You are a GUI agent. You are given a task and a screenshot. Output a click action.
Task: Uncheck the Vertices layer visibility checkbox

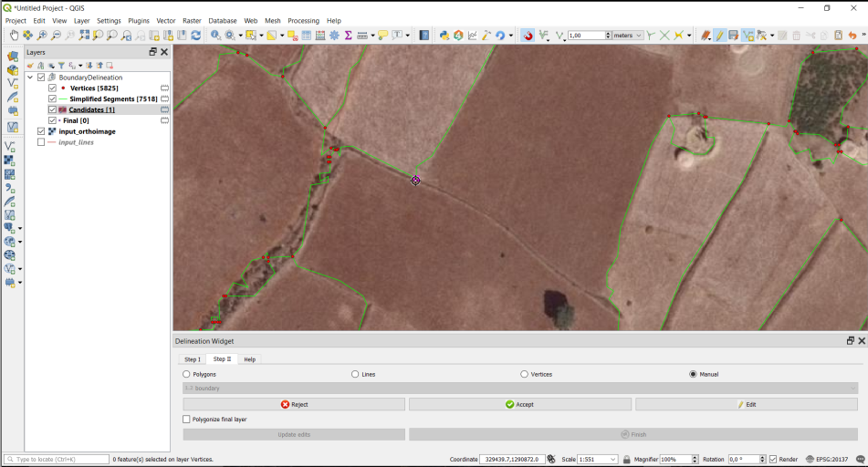(x=52, y=88)
